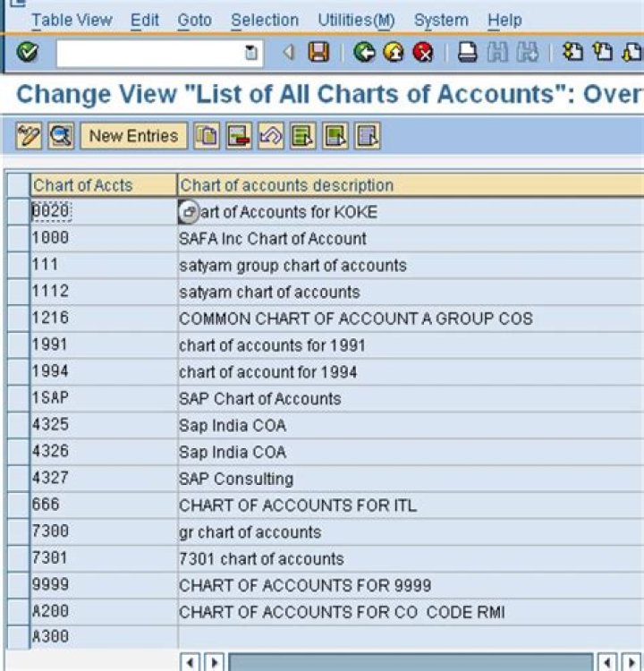Image resolution: width=644 pixels, height=671 pixels.
Task: Click the Delete row icon
Action: (x=237, y=136)
